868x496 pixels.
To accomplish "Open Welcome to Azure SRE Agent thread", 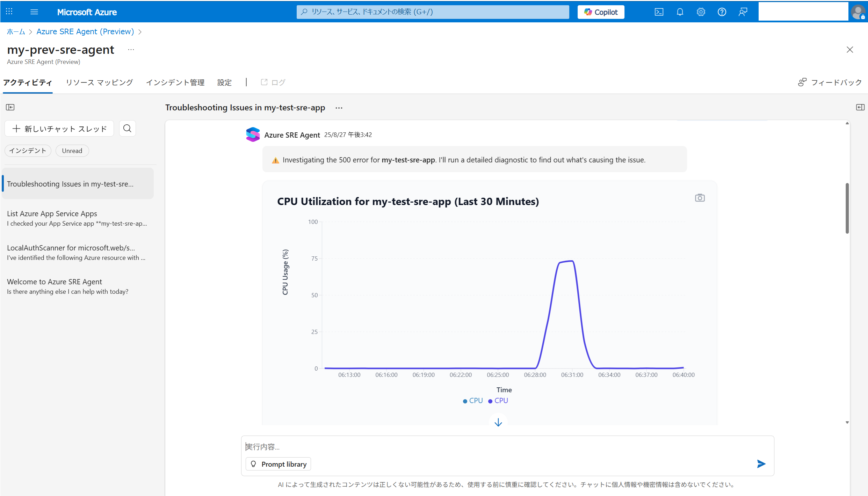I will pos(78,286).
